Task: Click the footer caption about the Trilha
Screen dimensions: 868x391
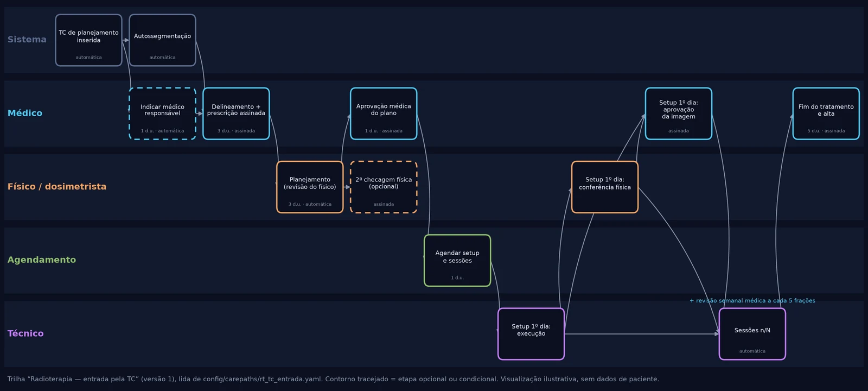Action: [x=333, y=379]
